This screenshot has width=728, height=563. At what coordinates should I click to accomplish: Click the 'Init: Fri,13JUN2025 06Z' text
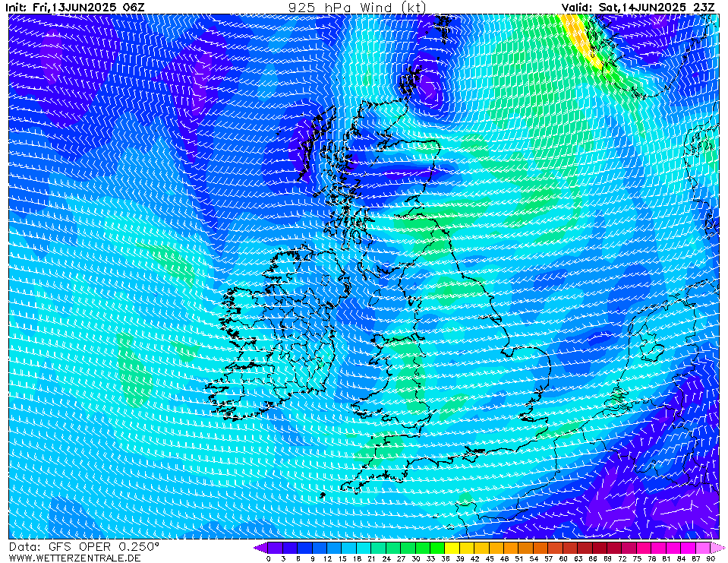[x=75, y=7]
